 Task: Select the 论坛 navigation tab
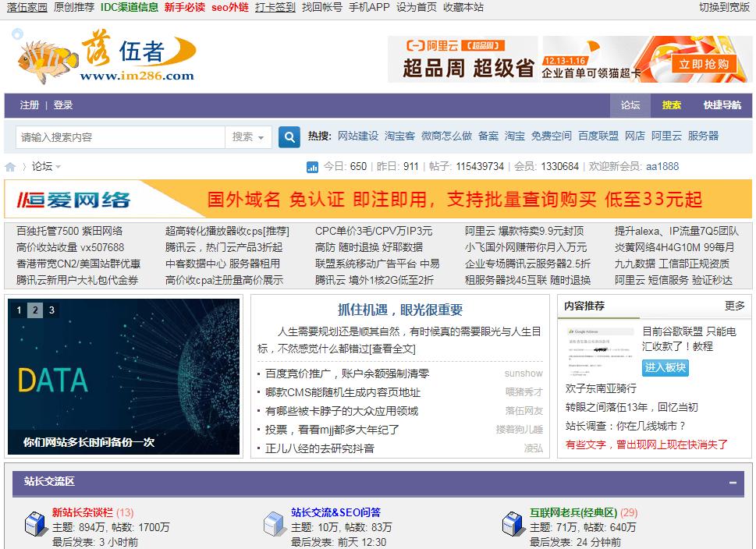point(630,105)
